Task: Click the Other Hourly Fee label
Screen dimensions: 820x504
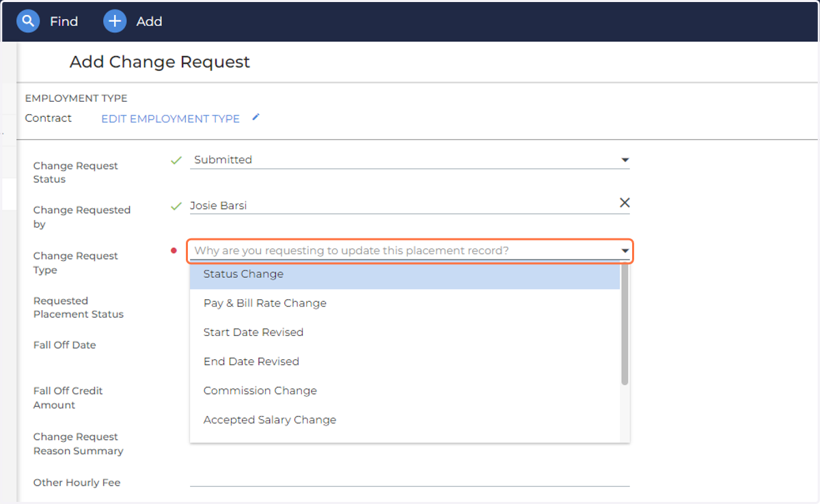Action: (77, 483)
